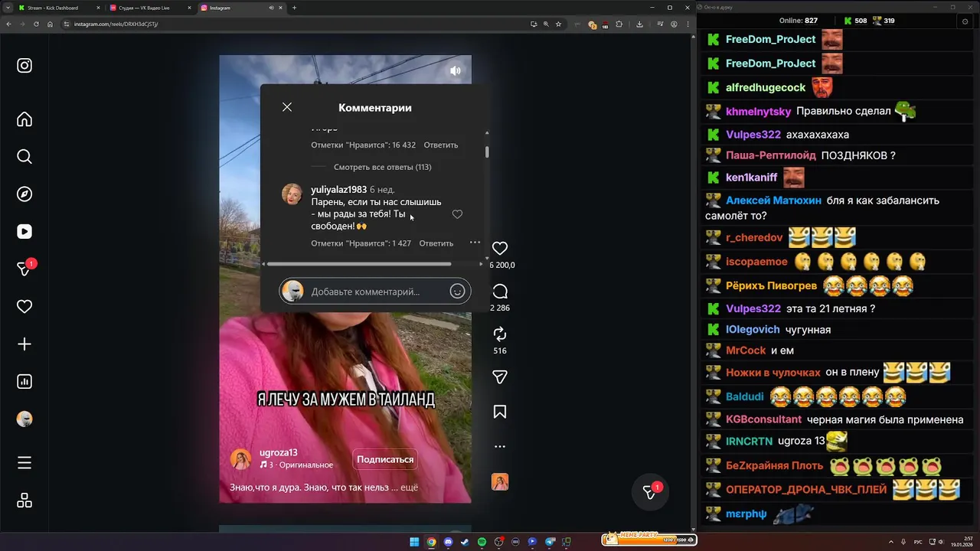Image resolution: width=980 pixels, height=551 pixels.
Task: Open browser downloads icon
Action: (x=639, y=24)
